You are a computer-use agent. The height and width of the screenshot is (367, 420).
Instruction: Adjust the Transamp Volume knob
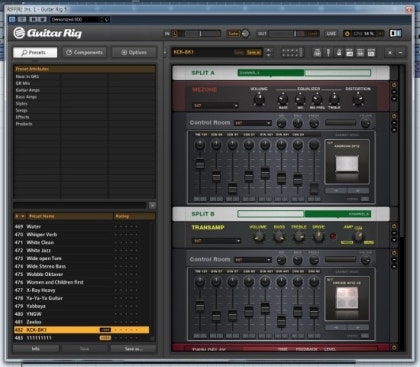point(258,236)
